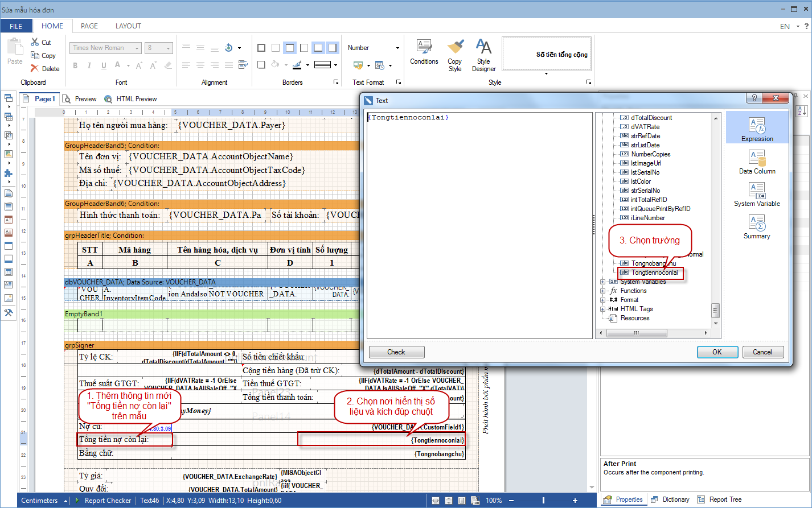Click the tree vertical scrollbar thumb
Screen dimensions: 812x508
(x=716, y=311)
